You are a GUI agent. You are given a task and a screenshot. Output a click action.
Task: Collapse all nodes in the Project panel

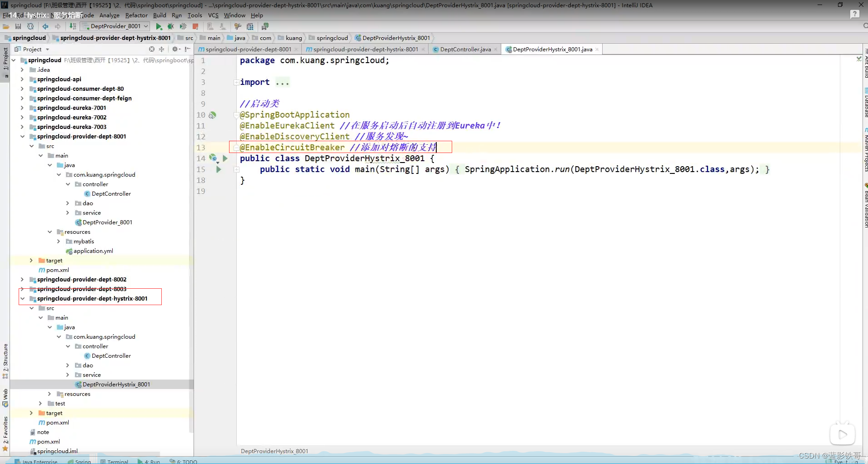pos(161,49)
